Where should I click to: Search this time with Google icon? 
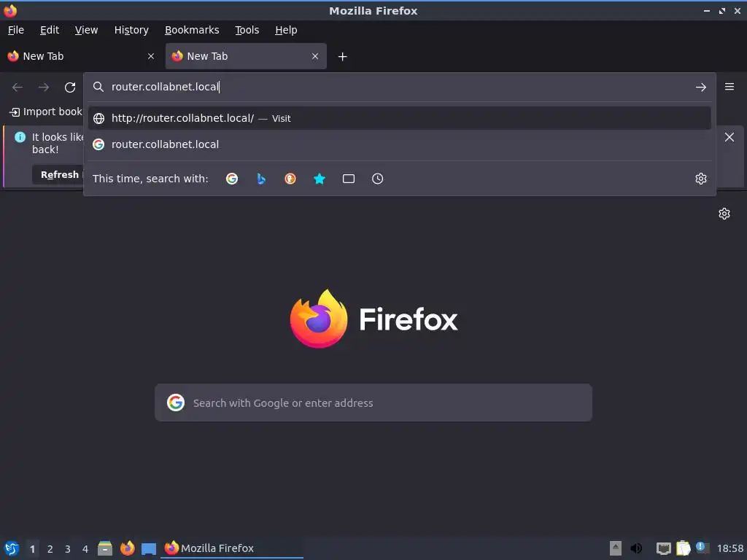click(x=232, y=179)
